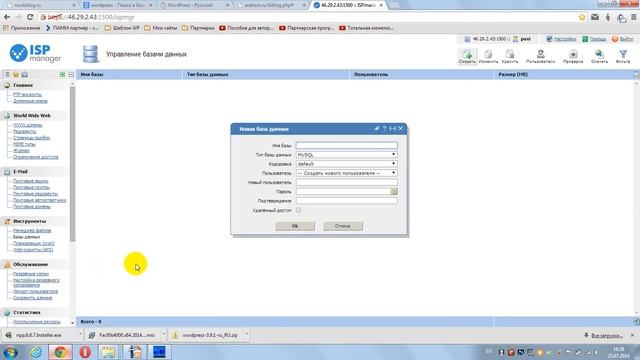This screenshot has width=640, height=360.
Task: Open Резервные копии link in sidebar
Action: click(31, 274)
